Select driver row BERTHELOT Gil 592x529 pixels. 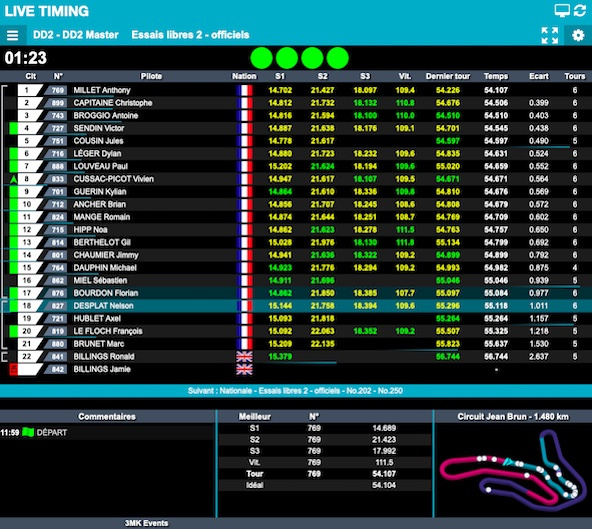(x=296, y=242)
